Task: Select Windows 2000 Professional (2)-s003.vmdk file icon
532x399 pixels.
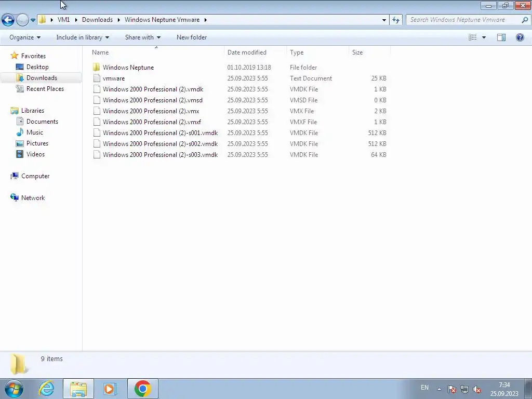Action: (97, 154)
